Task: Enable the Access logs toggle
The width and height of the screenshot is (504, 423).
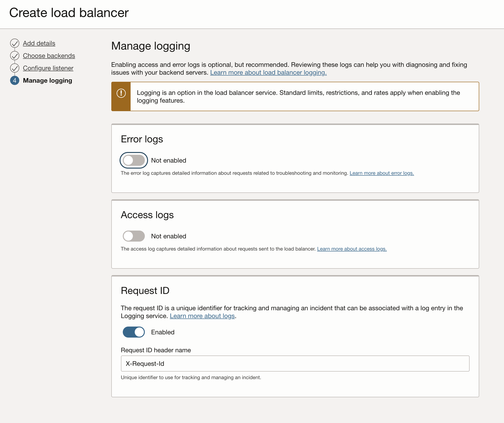Action: tap(134, 236)
